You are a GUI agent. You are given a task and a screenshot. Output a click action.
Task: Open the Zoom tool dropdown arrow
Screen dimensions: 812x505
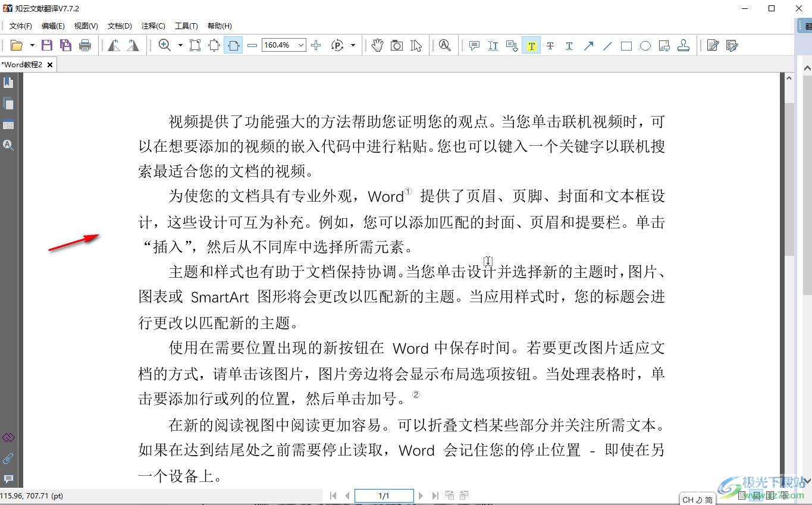(x=180, y=45)
